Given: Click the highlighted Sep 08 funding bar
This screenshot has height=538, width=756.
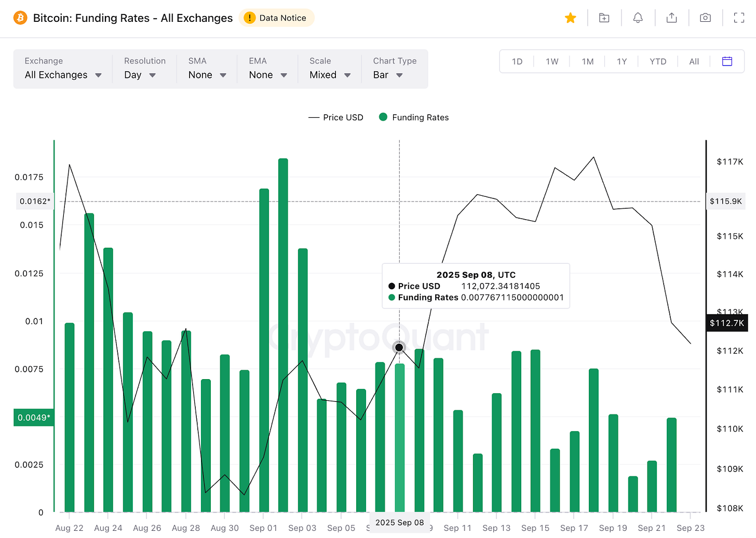Looking at the screenshot, I should 399,438.
